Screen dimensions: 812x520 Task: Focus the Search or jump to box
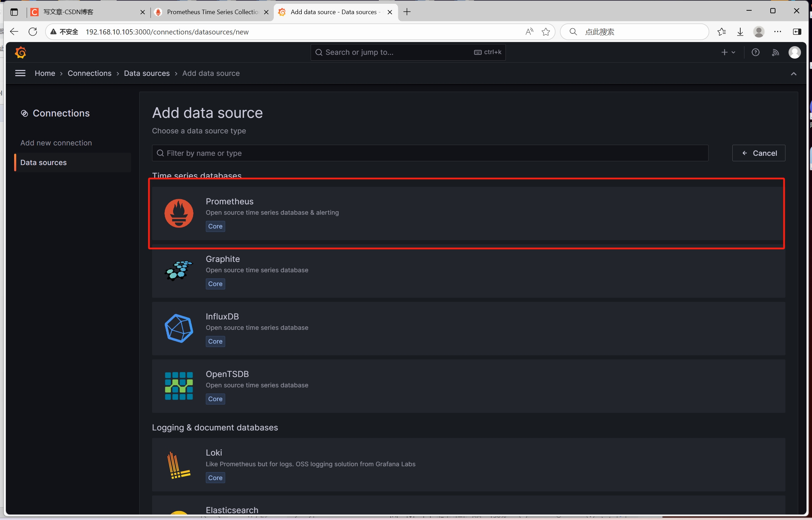point(408,52)
